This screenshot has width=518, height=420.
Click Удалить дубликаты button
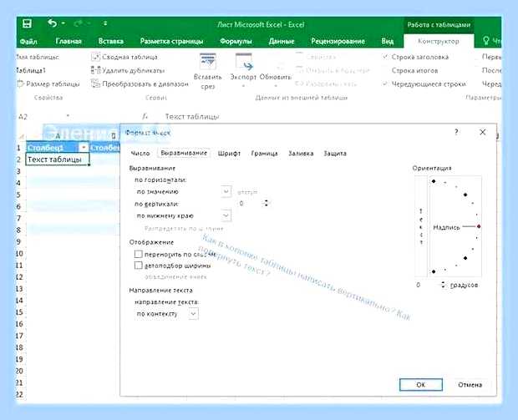(128, 70)
